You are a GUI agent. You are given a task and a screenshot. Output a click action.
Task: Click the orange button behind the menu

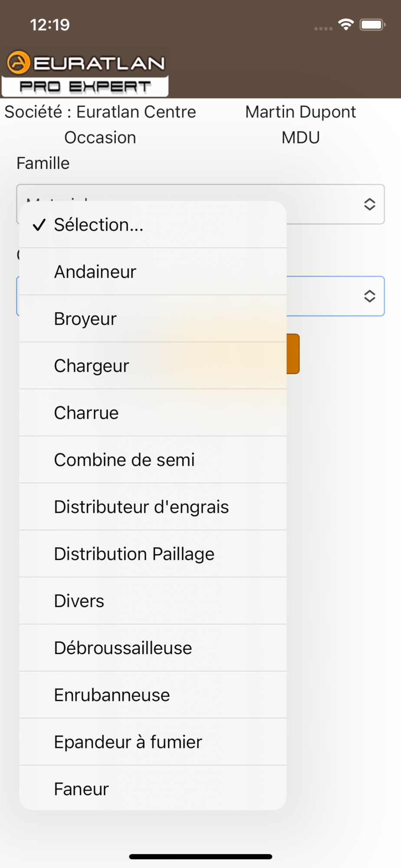pos(293,354)
